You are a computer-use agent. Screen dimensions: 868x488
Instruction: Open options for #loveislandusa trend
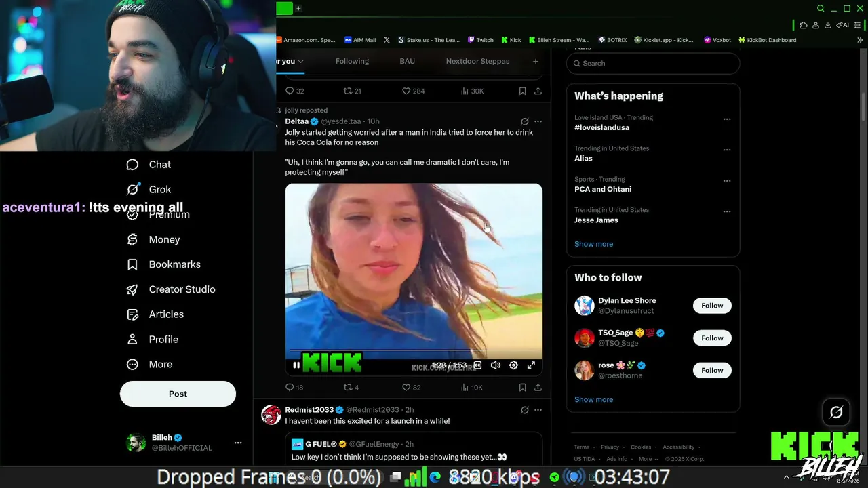tap(727, 119)
